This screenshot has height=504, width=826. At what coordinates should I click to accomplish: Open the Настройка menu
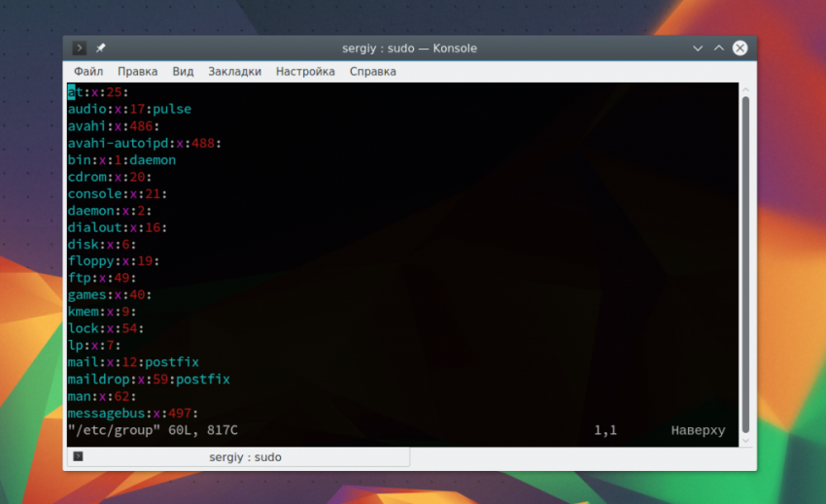(x=305, y=72)
